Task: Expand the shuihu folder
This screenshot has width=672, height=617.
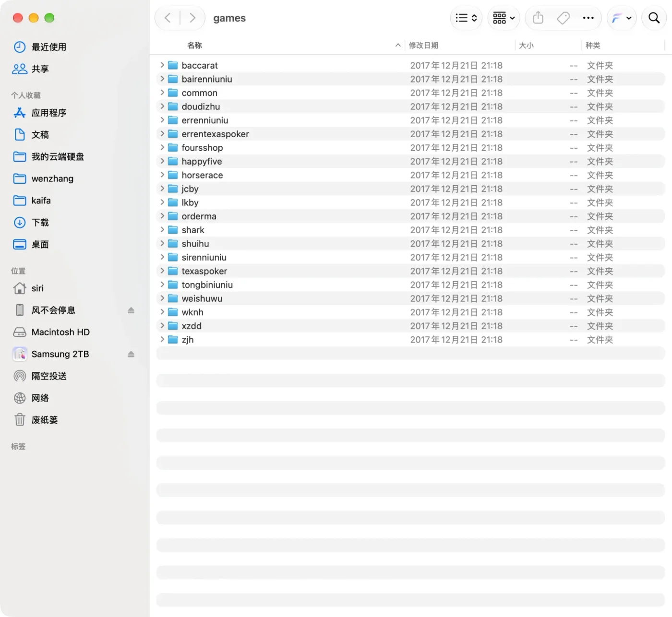Action: (162, 243)
